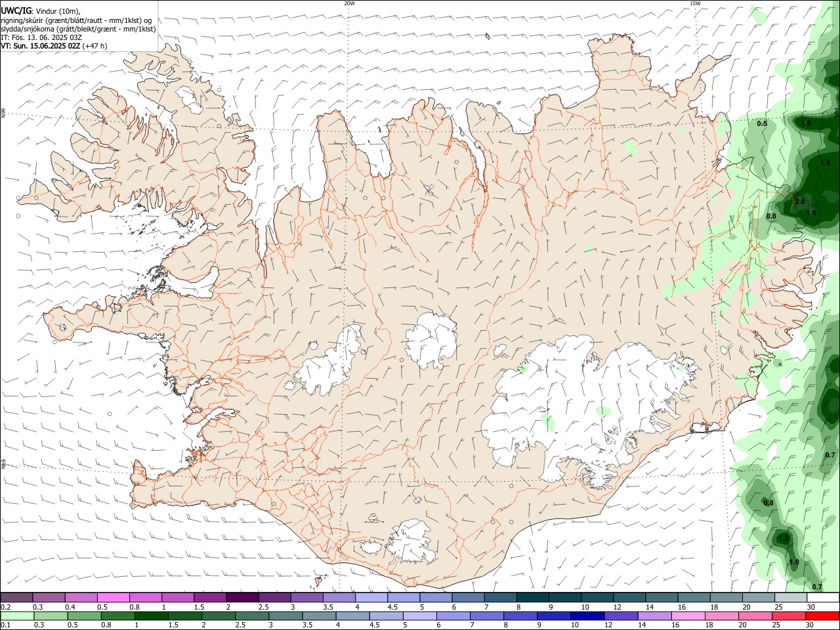Click the initial time "IT: Fös. 13. 06. 2025 03Z"
Screen dimensions: 840x630
[41, 37]
